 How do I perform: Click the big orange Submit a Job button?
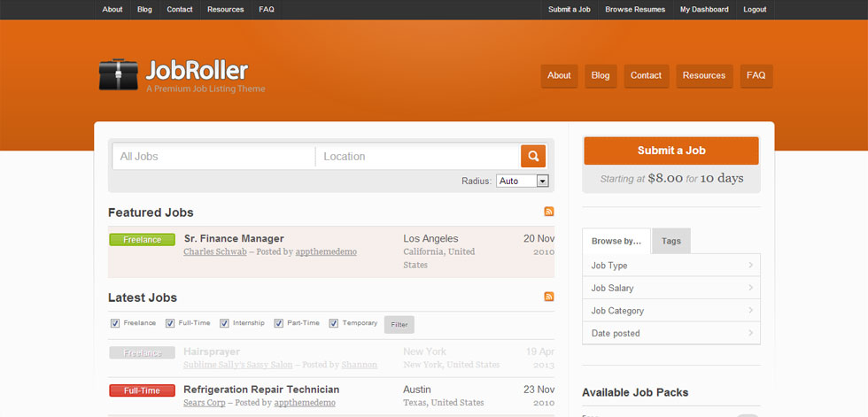(671, 151)
